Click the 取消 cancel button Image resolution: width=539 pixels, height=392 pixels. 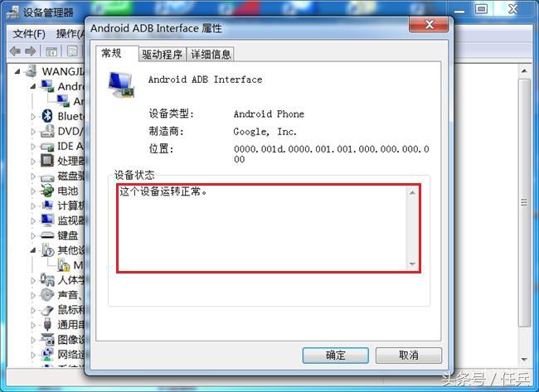408,356
